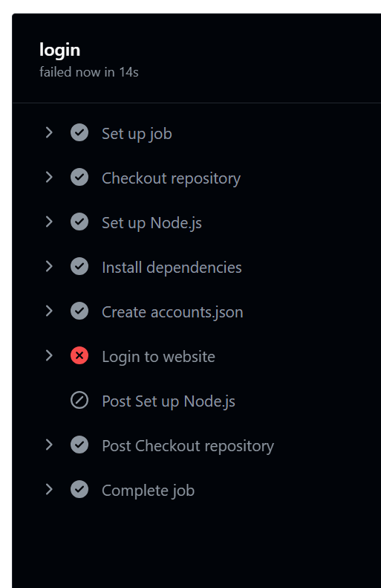This screenshot has width=381, height=588.
Task: Expand the Complete job chevron
Action: point(49,489)
